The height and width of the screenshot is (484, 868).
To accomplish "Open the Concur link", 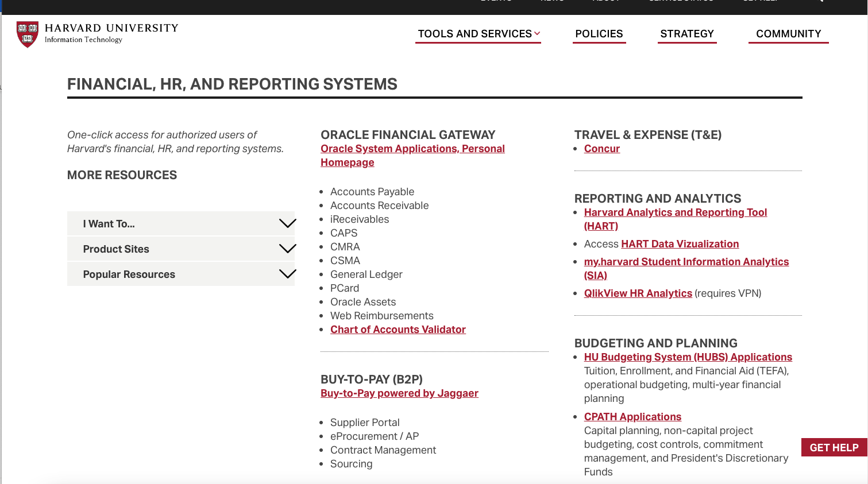I will (x=602, y=149).
